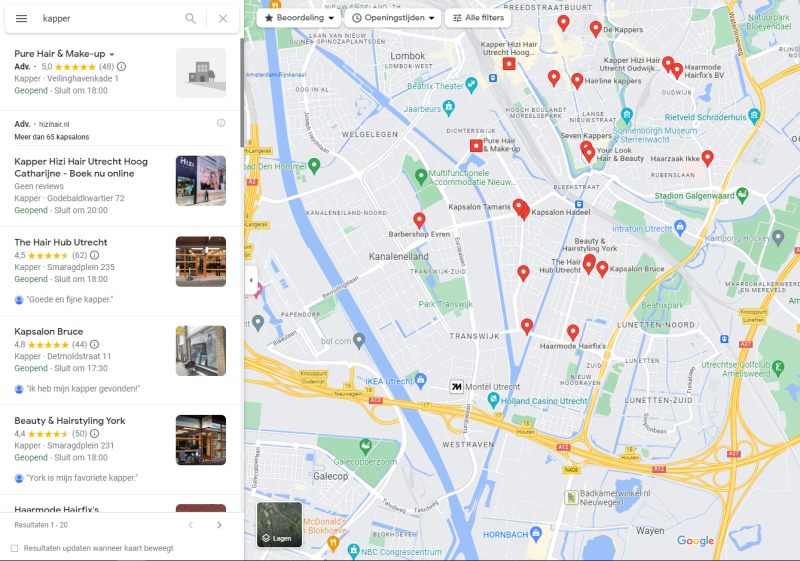
Task: Click the info icon beside hizihair.nl ad
Action: click(x=221, y=123)
